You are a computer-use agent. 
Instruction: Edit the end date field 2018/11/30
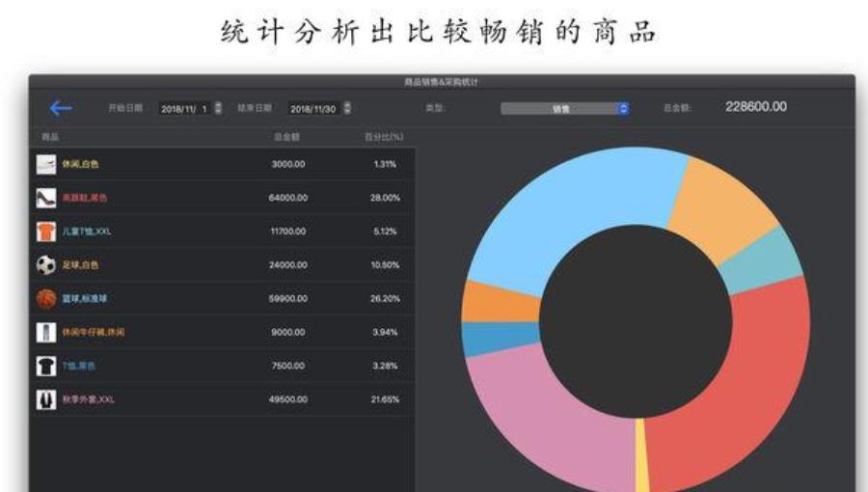click(x=314, y=109)
